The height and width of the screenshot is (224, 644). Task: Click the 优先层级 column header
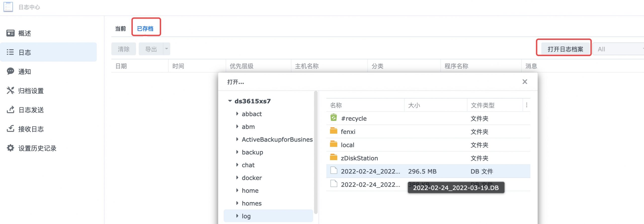[x=258, y=66]
